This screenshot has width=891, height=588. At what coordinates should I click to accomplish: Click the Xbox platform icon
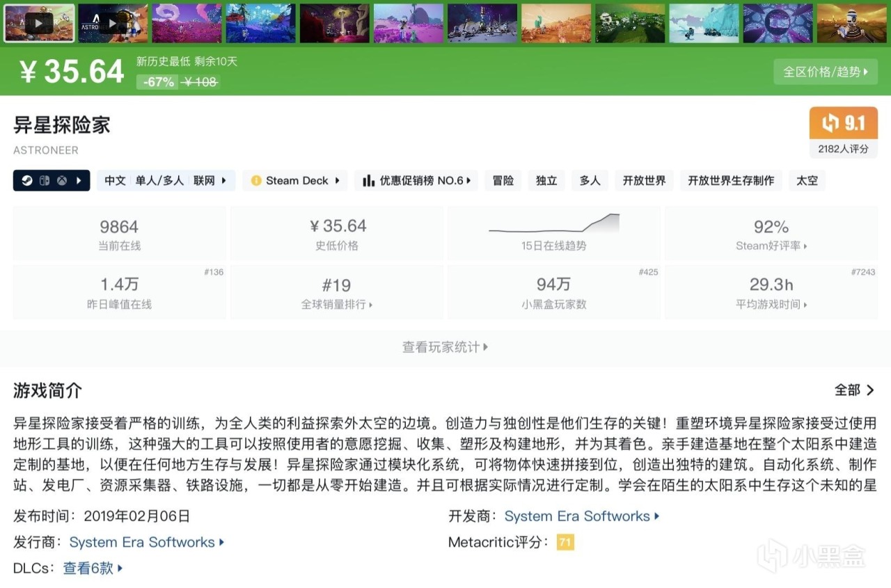(62, 181)
